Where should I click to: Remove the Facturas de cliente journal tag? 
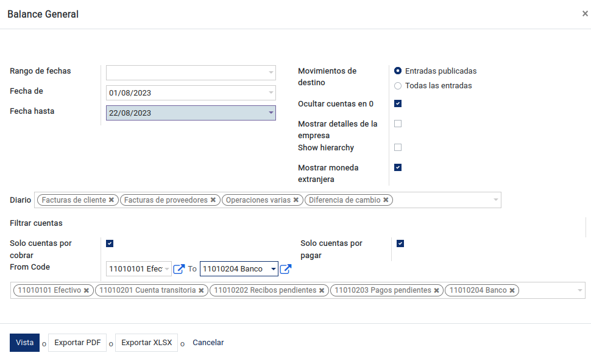(111, 200)
